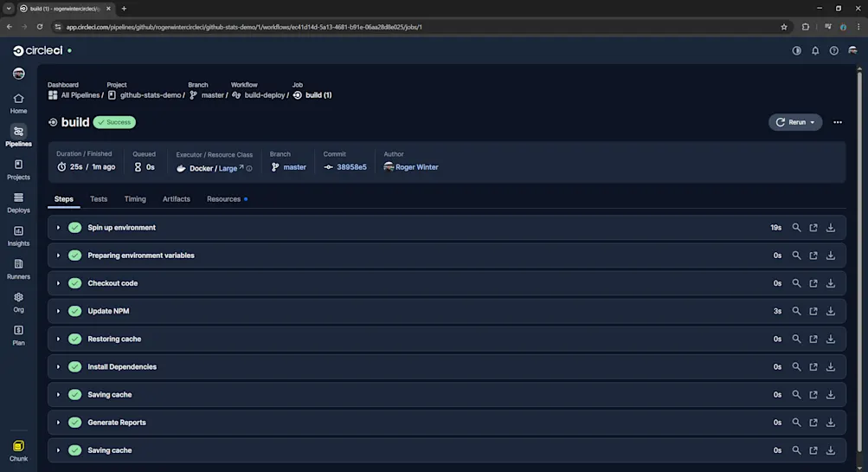Screen dimensions: 868x472
Task: Open Projects in the sidebar
Action: [x=18, y=170]
